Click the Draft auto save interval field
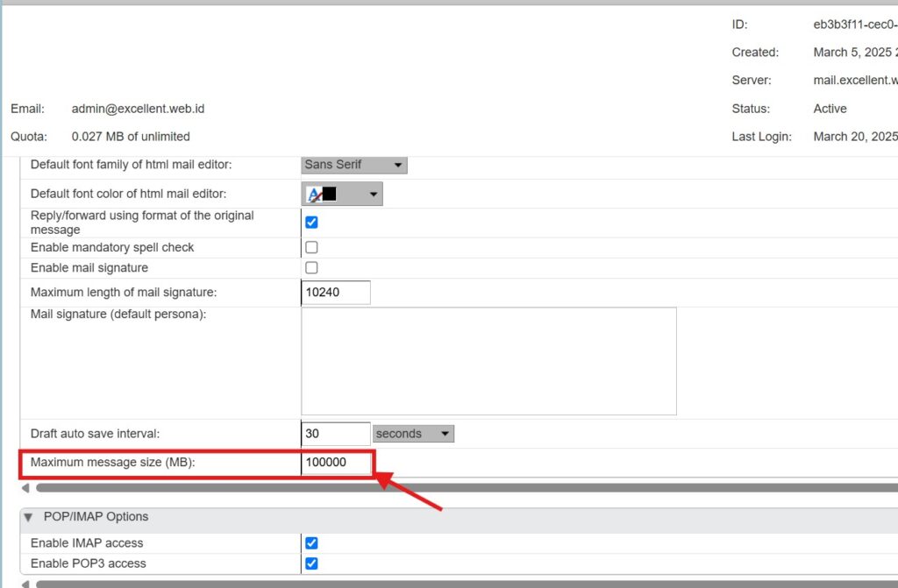This screenshot has width=898, height=588. click(x=336, y=434)
